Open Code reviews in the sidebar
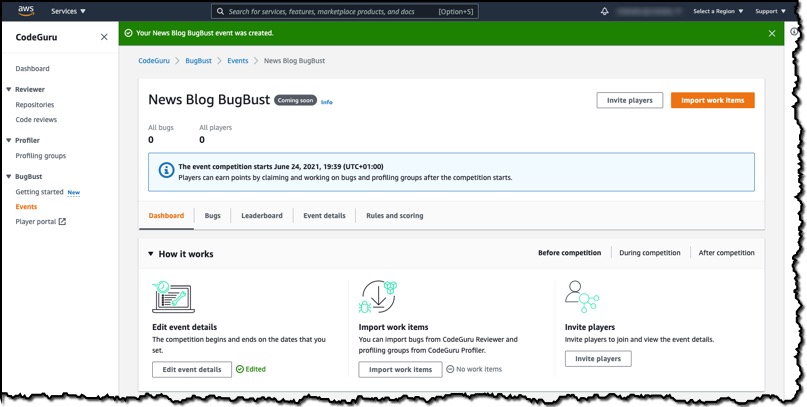807x407 pixels. pyautogui.click(x=36, y=119)
